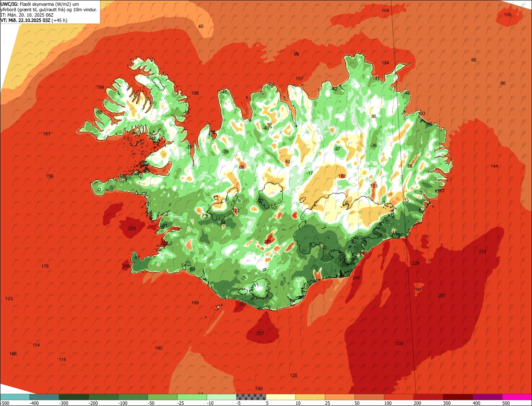Click the map value 251

click(x=242, y=304)
